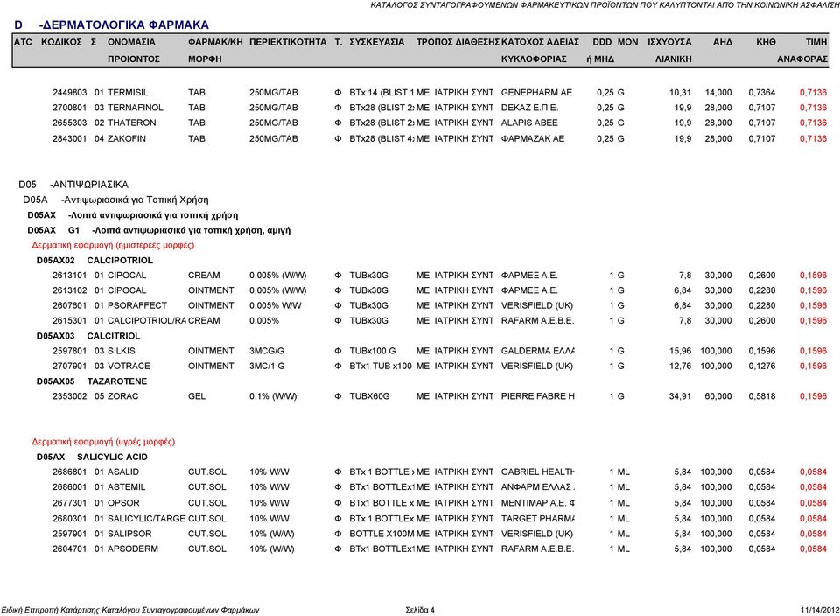
Task: Click the ΙΣΧΥΟΥΣΑ ΛΙΑΝΙΚΗ column header
Action: (x=669, y=51)
